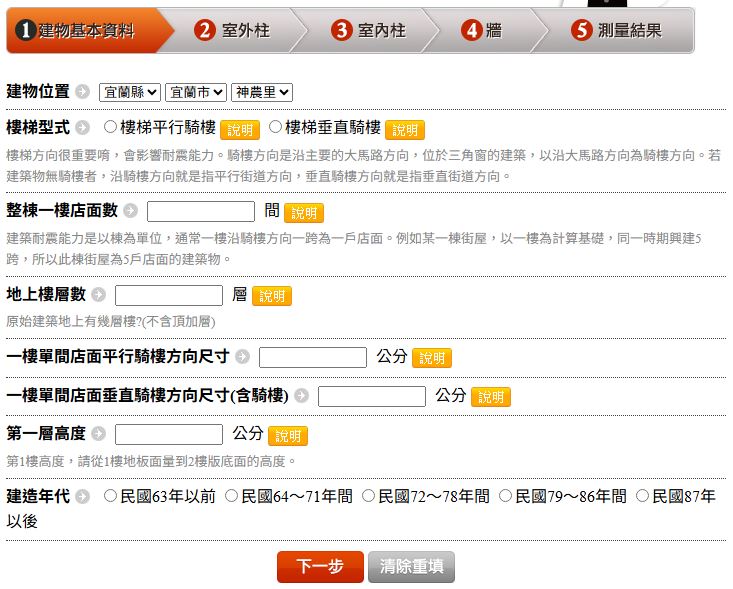Open the 宜蘭市 city dropdown

pos(196,92)
